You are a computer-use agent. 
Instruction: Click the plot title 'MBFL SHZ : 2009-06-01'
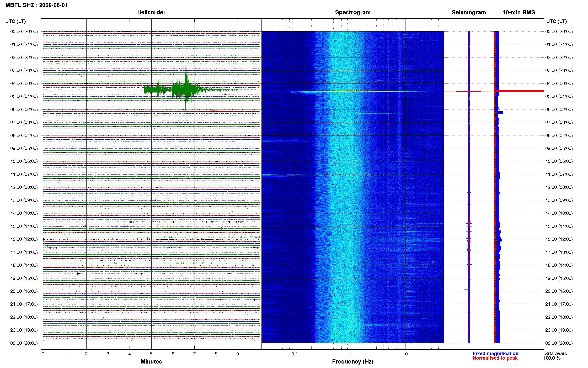coord(36,5)
